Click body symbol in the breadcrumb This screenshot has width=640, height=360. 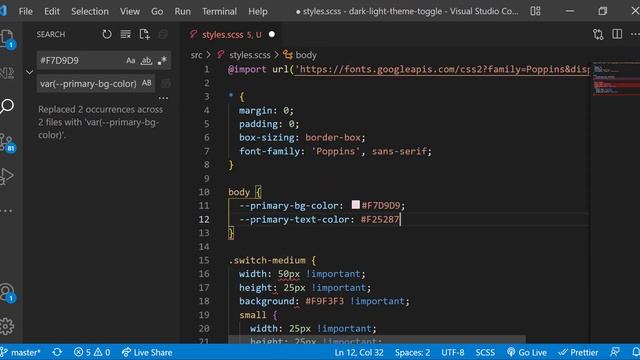(x=306, y=55)
